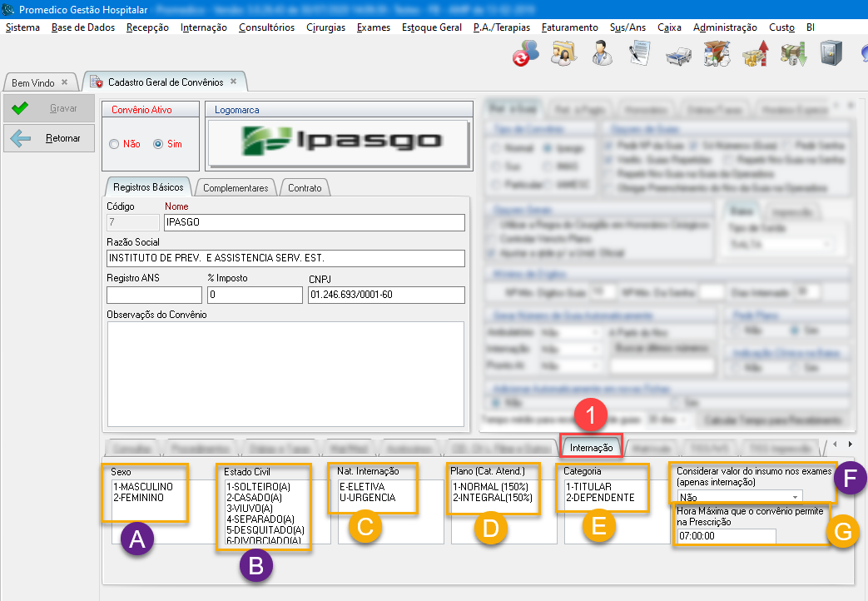Image resolution: width=868 pixels, height=601 pixels.
Task: Click the Razão Social input field
Action: pyautogui.click(x=285, y=258)
